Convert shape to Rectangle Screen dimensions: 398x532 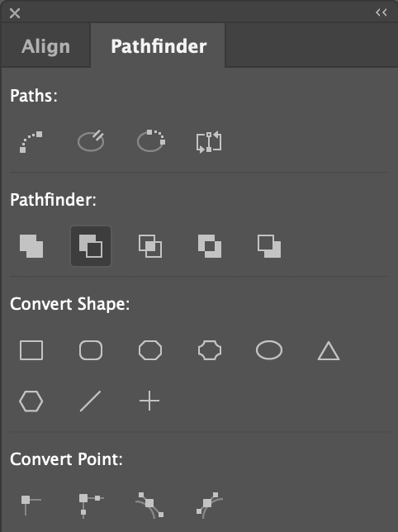click(x=31, y=350)
